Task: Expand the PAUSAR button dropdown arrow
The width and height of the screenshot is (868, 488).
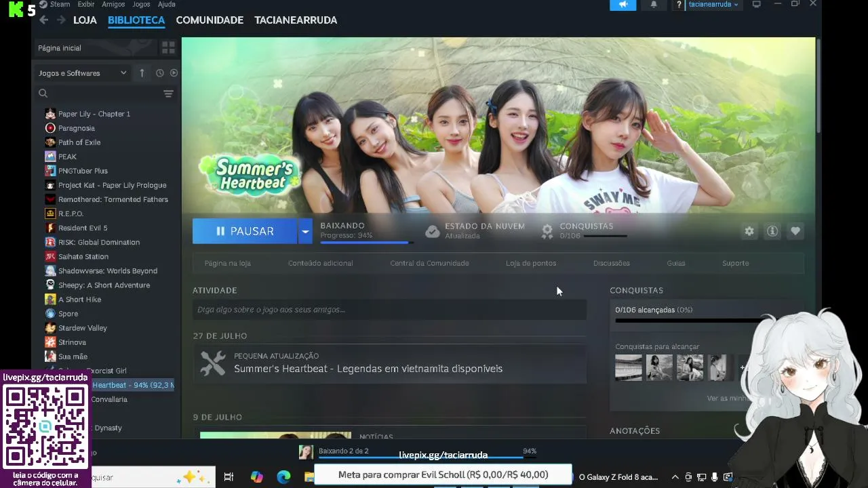Action: tap(305, 231)
